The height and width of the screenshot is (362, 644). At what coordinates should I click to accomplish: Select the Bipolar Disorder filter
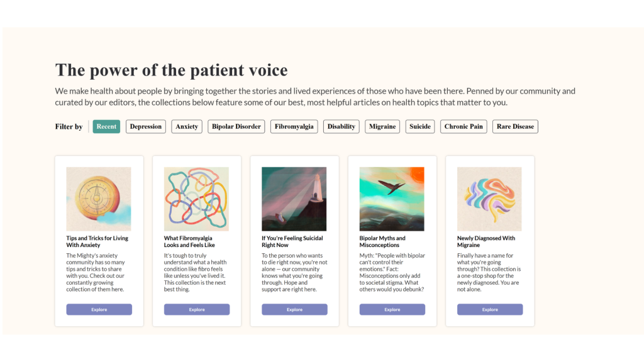[x=236, y=126]
